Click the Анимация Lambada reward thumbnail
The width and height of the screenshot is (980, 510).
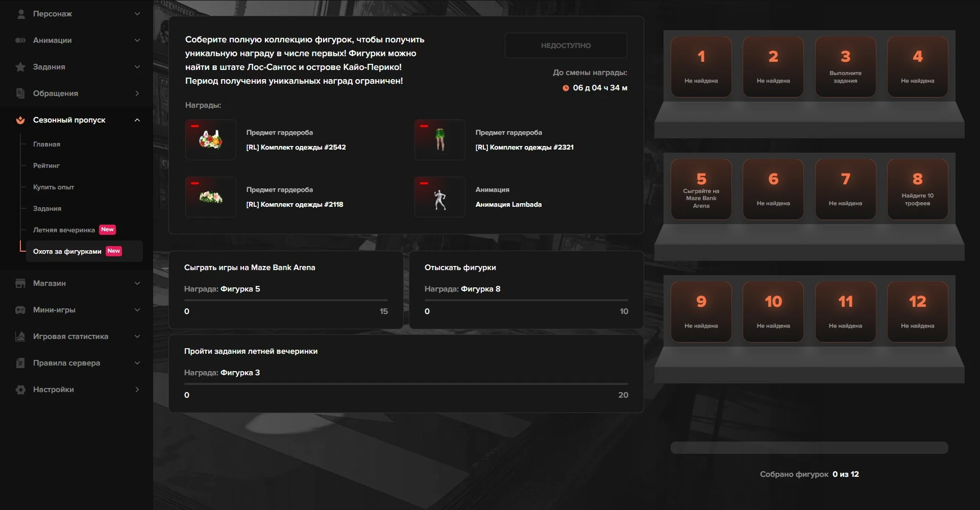click(x=439, y=197)
